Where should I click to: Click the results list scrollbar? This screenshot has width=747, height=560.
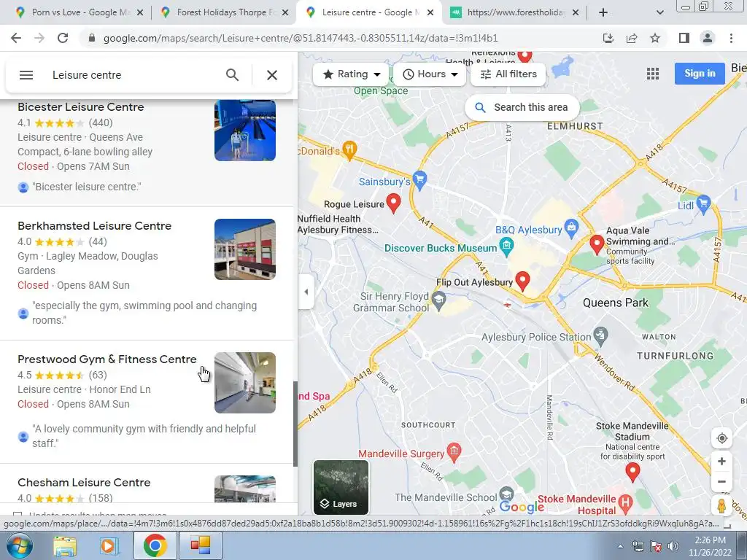(295, 424)
